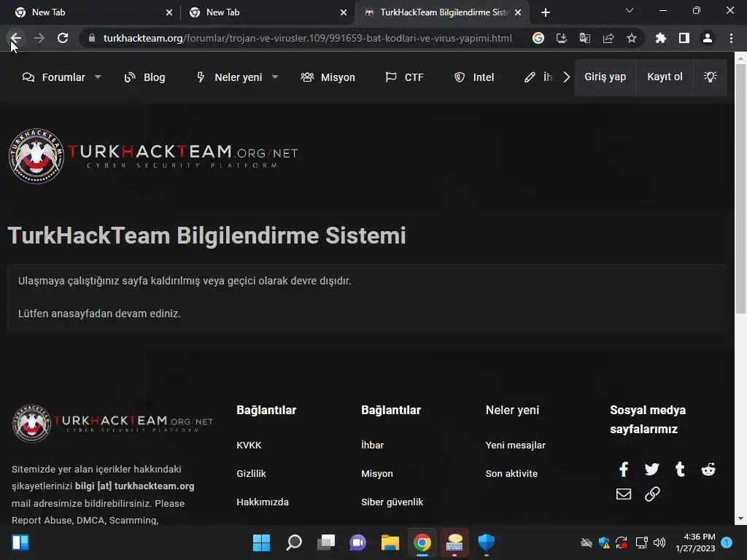Reload the current page
Image resolution: width=747 pixels, height=560 pixels.
pos(63,38)
